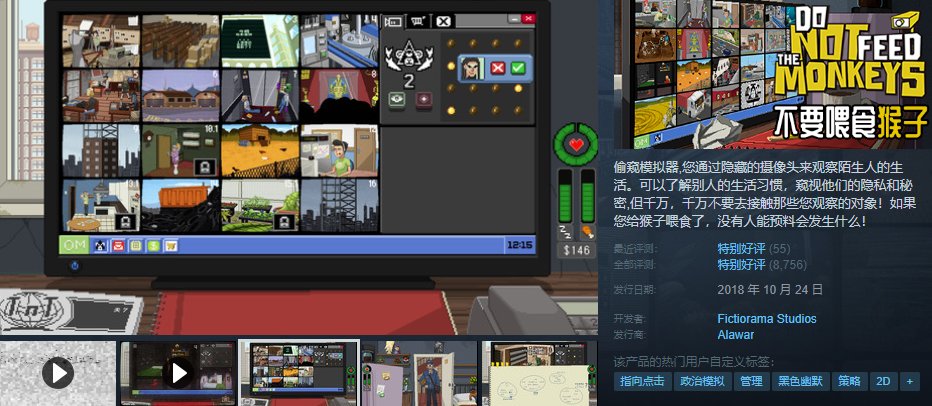This screenshot has height=406, width=932.
Task: Open the monkey club icon in game taskbar
Action: click(101, 245)
